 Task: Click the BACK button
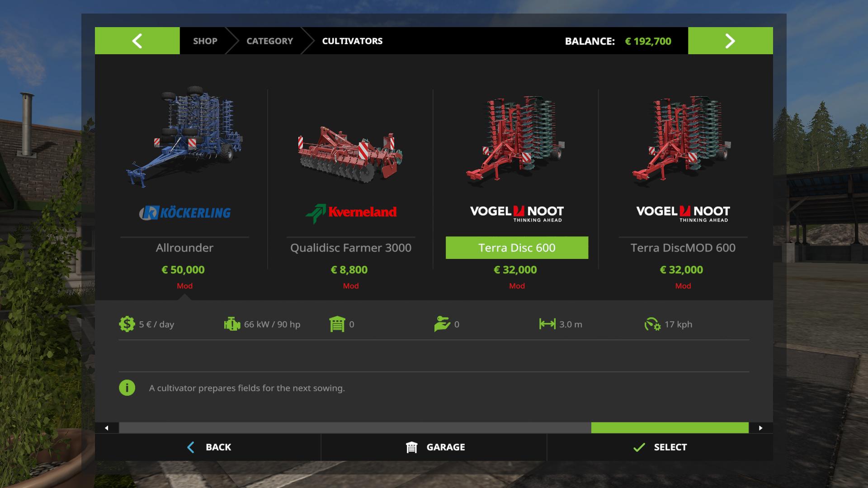(x=208, y=447)
